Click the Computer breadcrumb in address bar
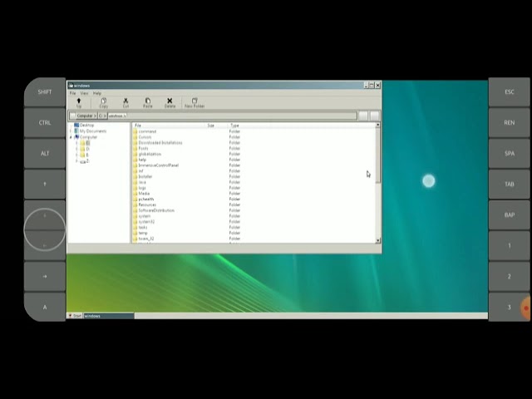The image size is (532, 399). [85, 116]
